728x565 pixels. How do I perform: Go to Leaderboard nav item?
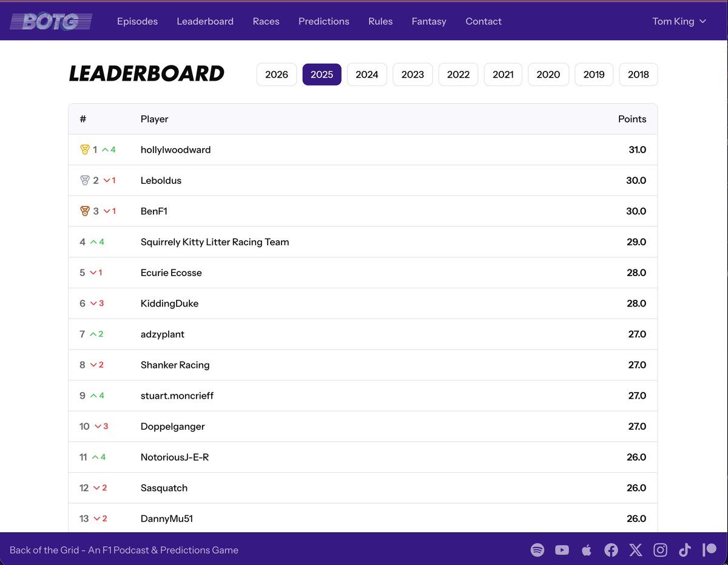pyautogui.click(x=205, y=21)
